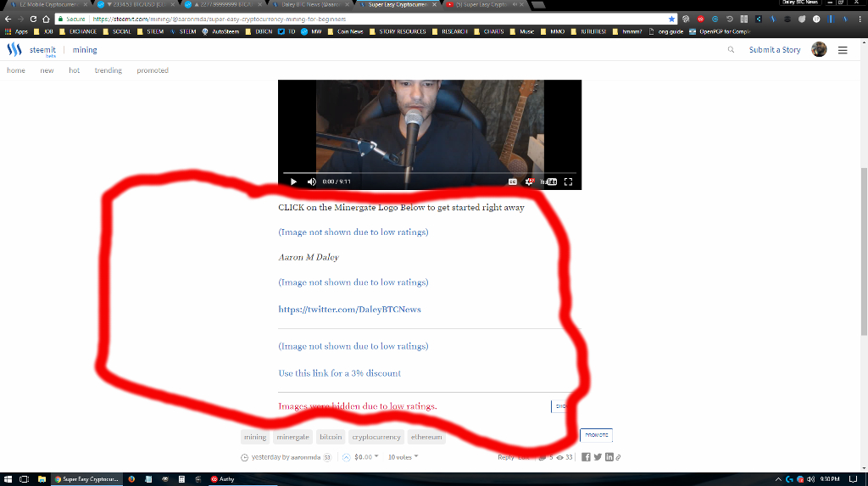Switch to the new posts tab

[x=47, y=70]
